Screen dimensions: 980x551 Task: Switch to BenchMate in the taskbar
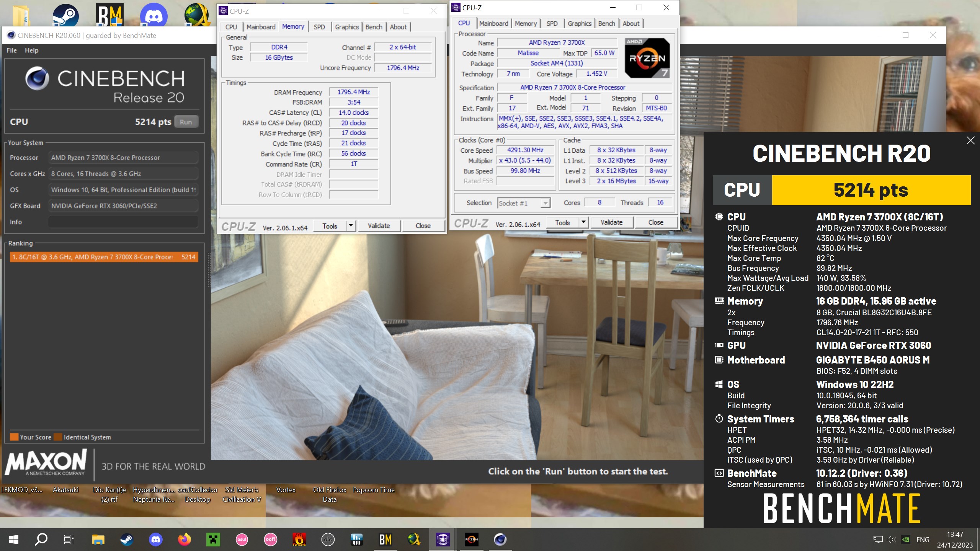tap(385, 540)
